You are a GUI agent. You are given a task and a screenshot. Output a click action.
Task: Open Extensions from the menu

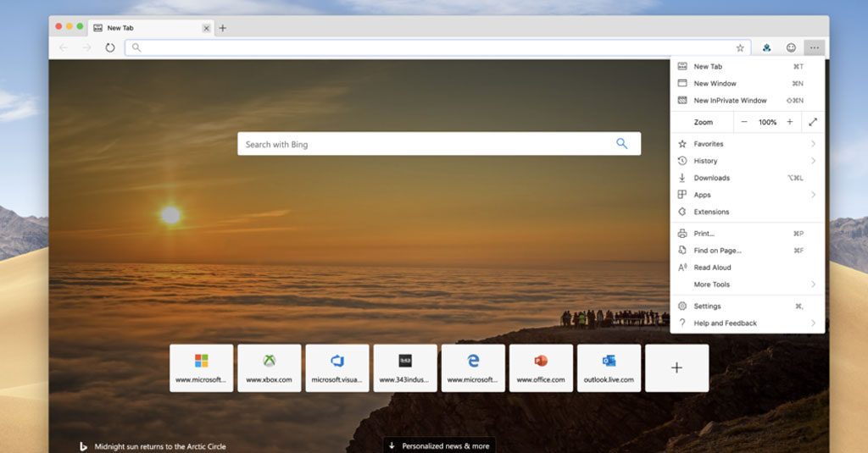coord(748,212)
